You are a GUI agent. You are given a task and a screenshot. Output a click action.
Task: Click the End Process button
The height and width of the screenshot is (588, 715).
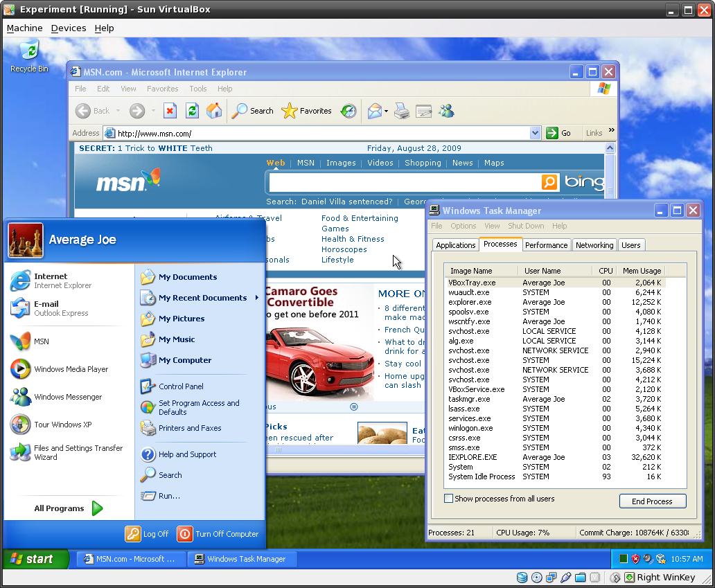(652, 501)
